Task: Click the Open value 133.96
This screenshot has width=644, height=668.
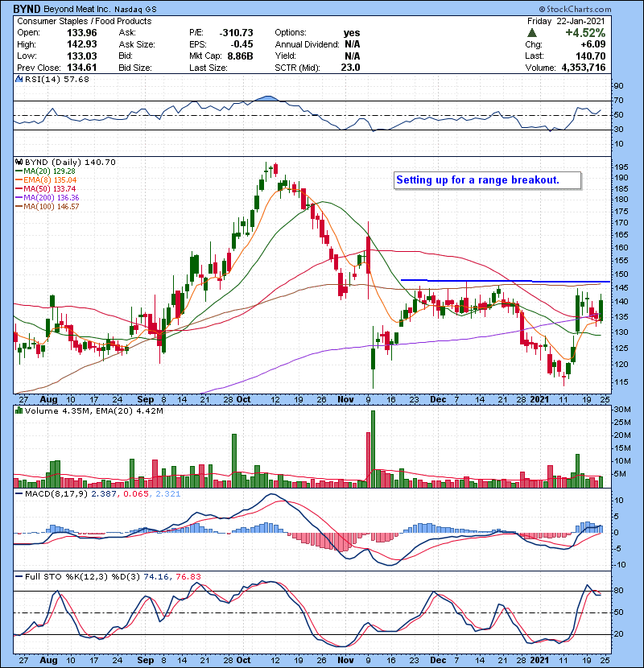Action: [x=82, y=33]
